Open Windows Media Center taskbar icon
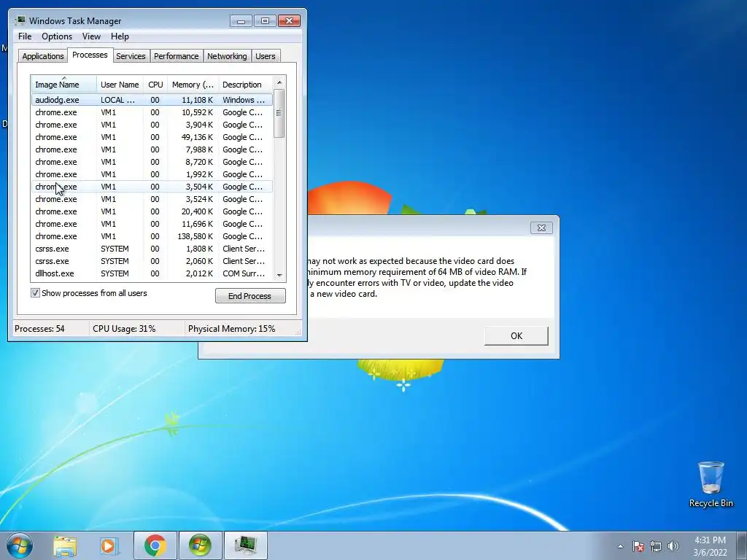The height and width of the screenshot is (560, 747). (200, 545)
